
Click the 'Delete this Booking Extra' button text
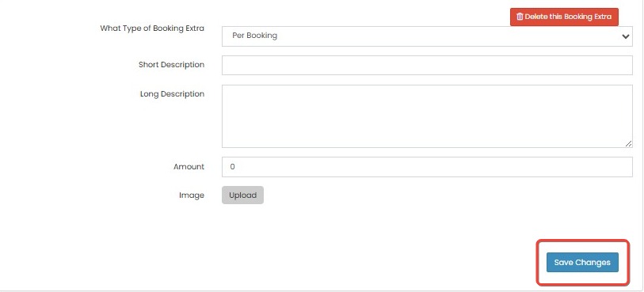(x=568, y=17)
